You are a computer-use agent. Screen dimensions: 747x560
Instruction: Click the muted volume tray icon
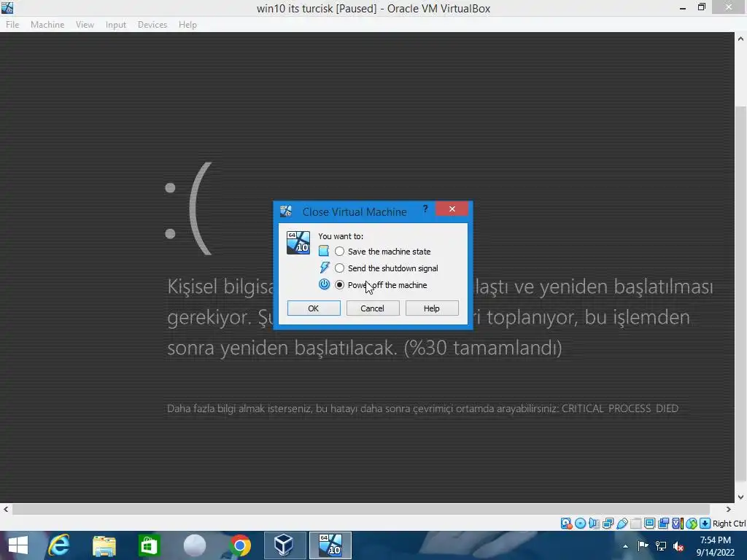coord(678,545)
